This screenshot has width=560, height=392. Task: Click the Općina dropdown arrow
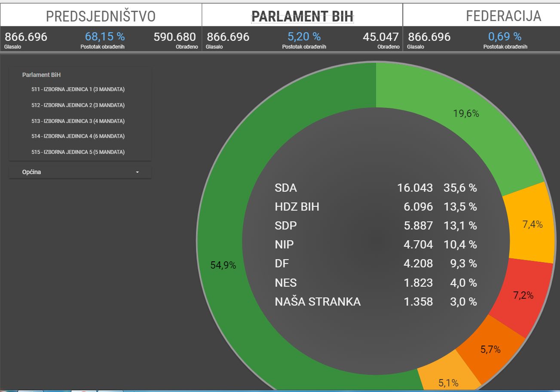tap(138, 172)
